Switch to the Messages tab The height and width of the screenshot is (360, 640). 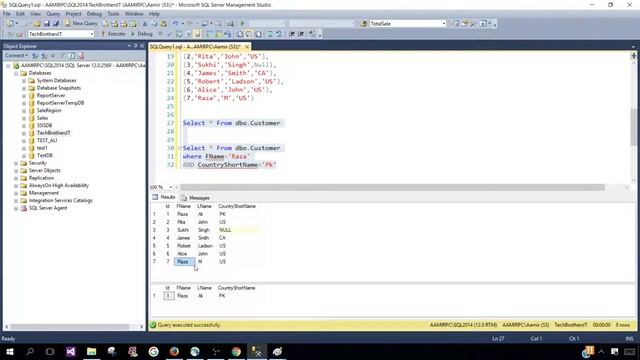pyautogui.click(x=196, y=198)
